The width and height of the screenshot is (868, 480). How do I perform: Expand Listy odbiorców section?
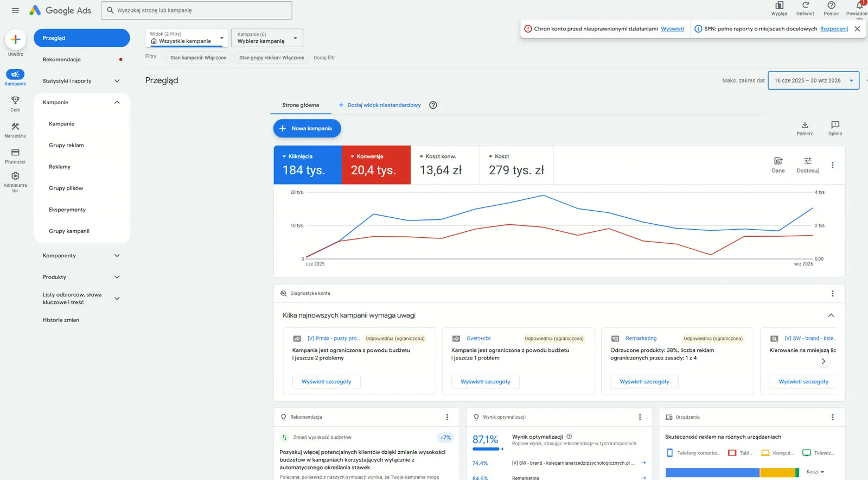(x=117, y=299)
